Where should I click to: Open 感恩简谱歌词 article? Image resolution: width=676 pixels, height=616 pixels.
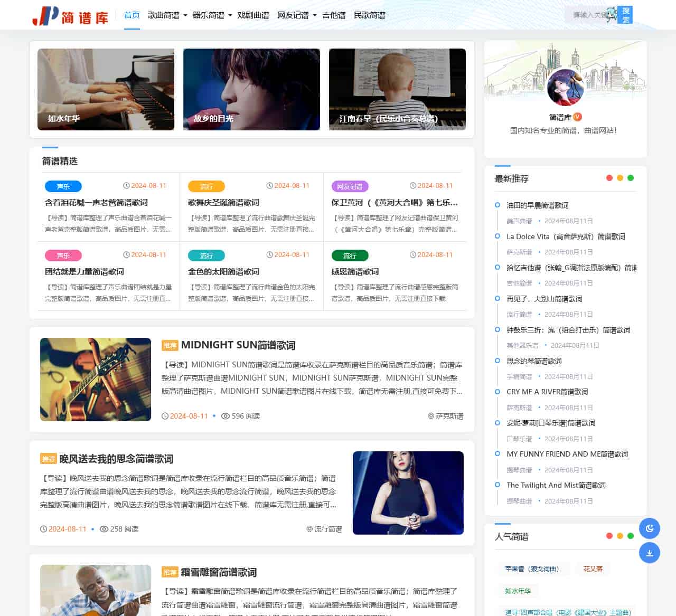coord(355,272)
